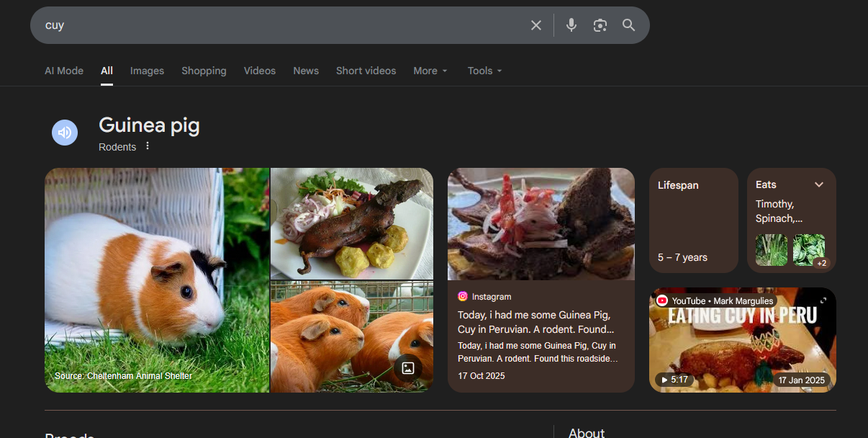This screenshot has height=438, width=868.
Task: Open the cooked cuy on plate photo
Action: pyautogui.click(x=352, y=223)
